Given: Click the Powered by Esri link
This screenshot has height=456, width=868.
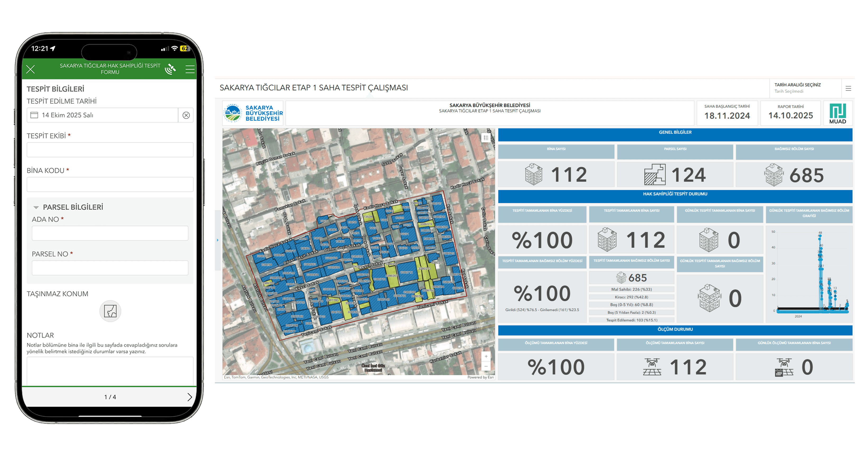Looking at the screenshot, I should tap(480, 377).
